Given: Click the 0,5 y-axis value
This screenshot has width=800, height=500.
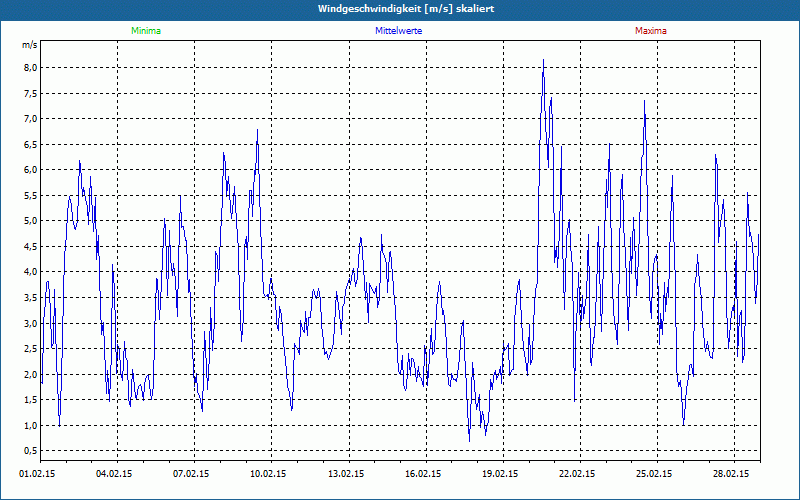Looking at the screenshot, I should coord(32,451).
